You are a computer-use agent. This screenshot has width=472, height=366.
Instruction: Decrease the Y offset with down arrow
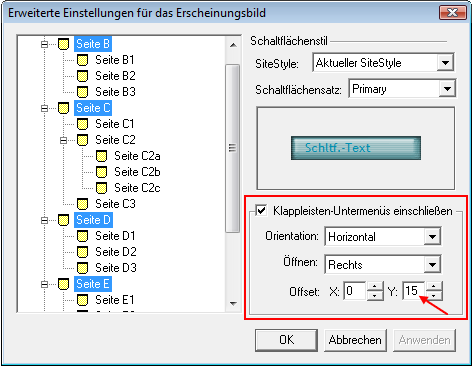coord(433,296)
